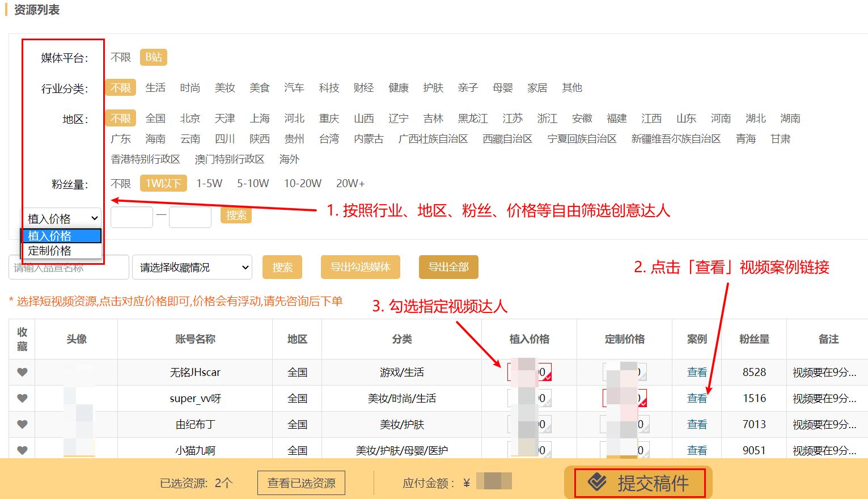The width and height of the screenshot is (868, 499).
Task: Toggle super_vv呀's 定制价格 price box
Action: (x=624, y=398)
